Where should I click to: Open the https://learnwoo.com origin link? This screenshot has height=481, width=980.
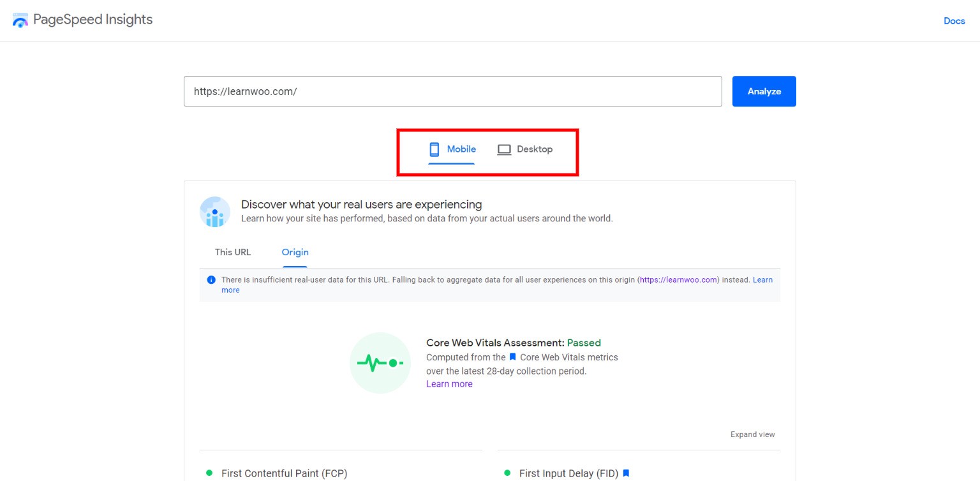pyautogui.click(x=679, y=280)
